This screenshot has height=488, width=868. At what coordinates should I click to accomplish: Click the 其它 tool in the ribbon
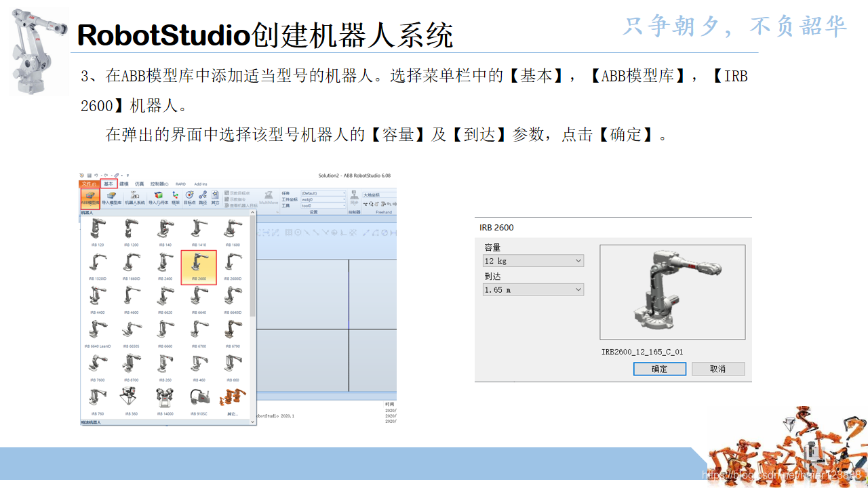coord(215,199)
